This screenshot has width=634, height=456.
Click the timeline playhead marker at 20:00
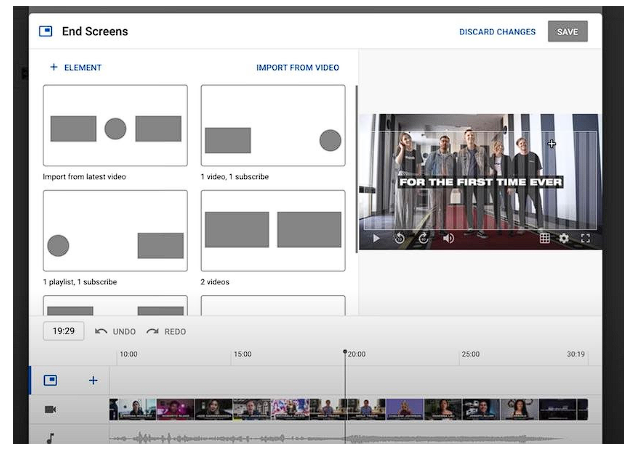pyautogui.click(x=345, y=352)
